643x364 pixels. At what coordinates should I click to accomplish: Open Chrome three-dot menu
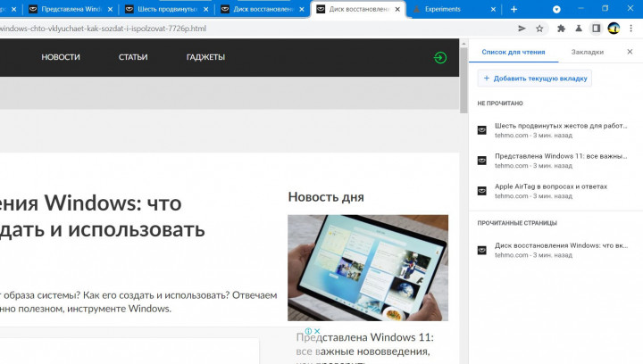631,29
